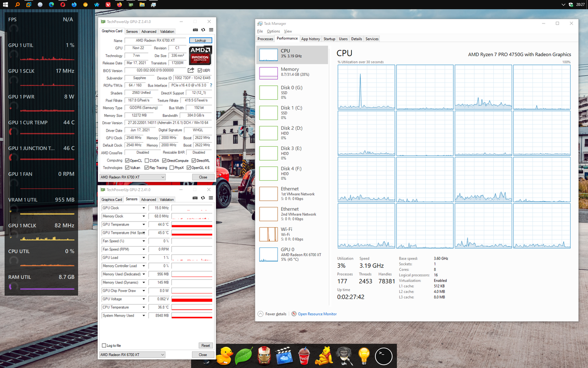Screen dimensions: 588x368
Task: Click the UEFI checkbox next to BIOS Version
Action: pos(199,70)
